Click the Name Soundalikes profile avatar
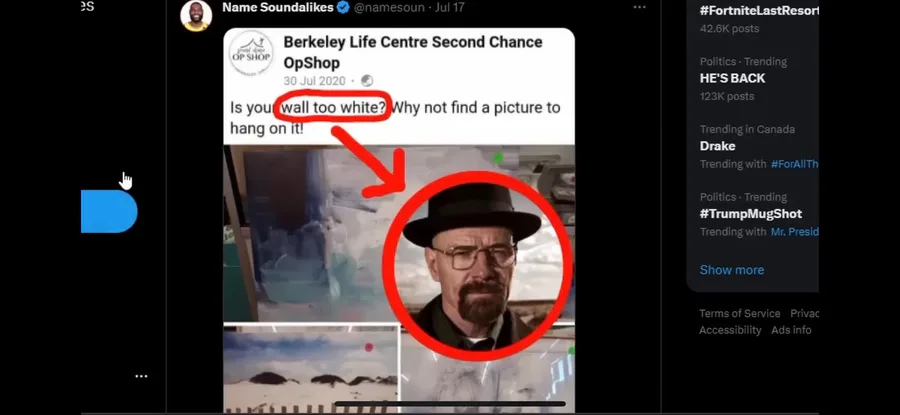The image size is (900, 415). pos(196,15)
